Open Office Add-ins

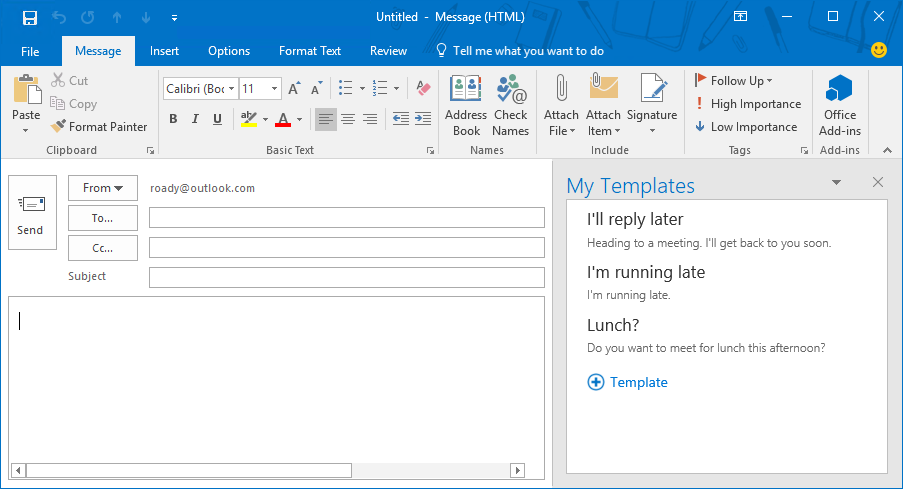840,105
